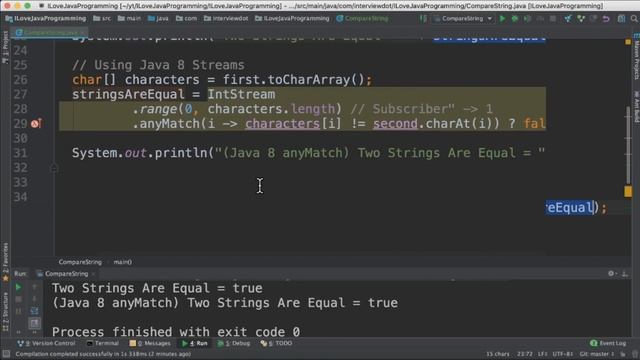
Task: Open the Project Structure icon in toolbar
Action: pyautogui.click(x=621, y=19)
